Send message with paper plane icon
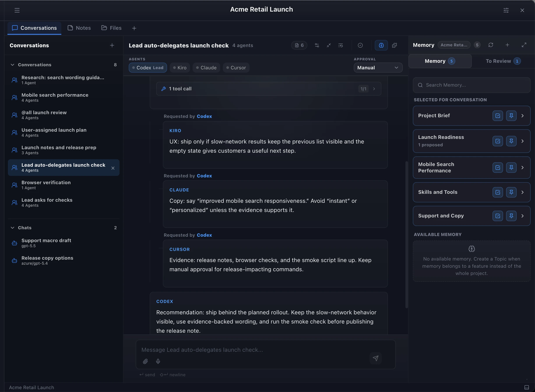The width and height of the screenshot is (535, 392). [x=375, y=358]
